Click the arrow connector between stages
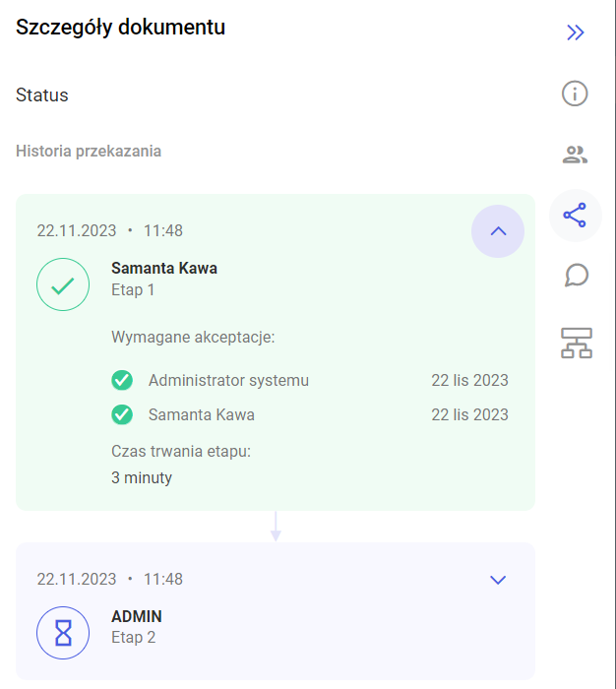616x689 pixels. pyautogui.click(x=276, y=527)
